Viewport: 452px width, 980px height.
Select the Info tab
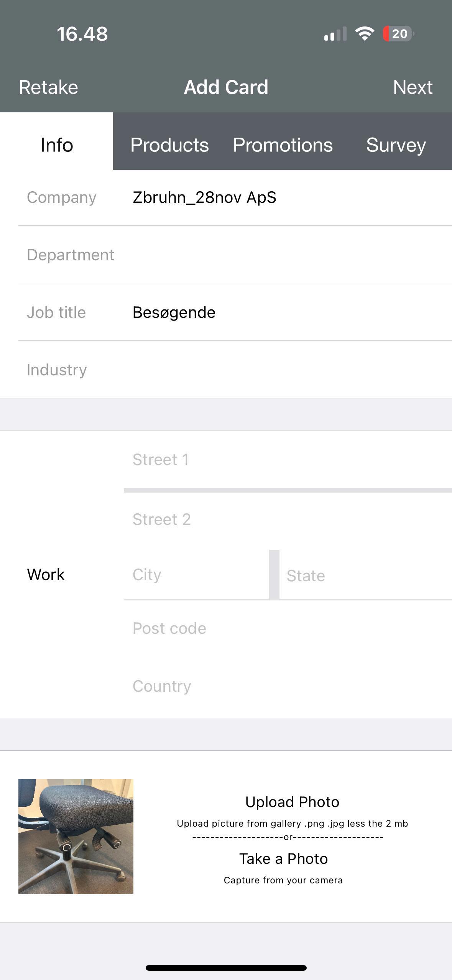click(x=57, y=145)
